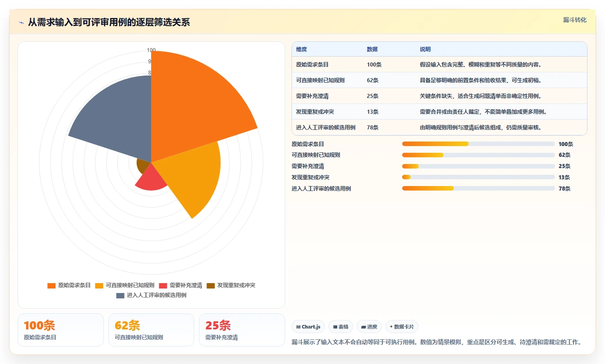Click the footnote starting with 漏斗展示了输入文本
This screenshot has width=605, height=364.
[x=436, y=342]
